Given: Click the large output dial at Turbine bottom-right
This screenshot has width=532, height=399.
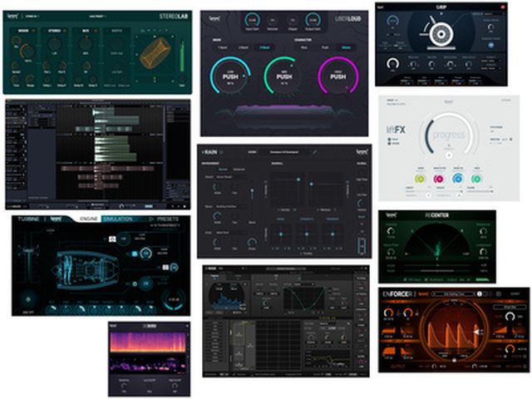Looking at the screenshot, I should point(174,300).
